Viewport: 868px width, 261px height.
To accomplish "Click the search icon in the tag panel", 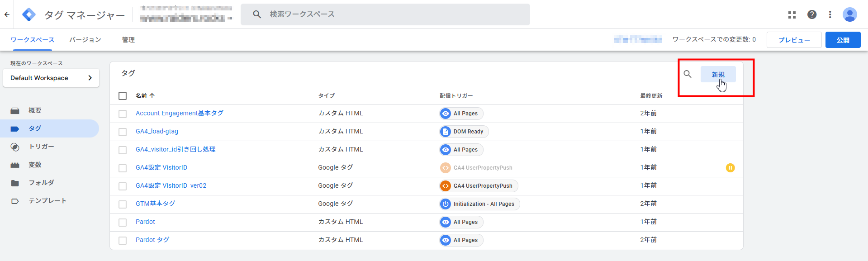I will 688,74.
